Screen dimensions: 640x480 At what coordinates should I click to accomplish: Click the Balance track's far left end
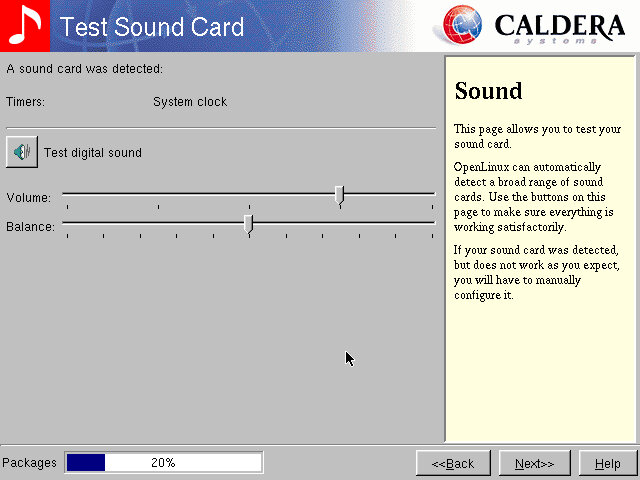coord(67,223)
